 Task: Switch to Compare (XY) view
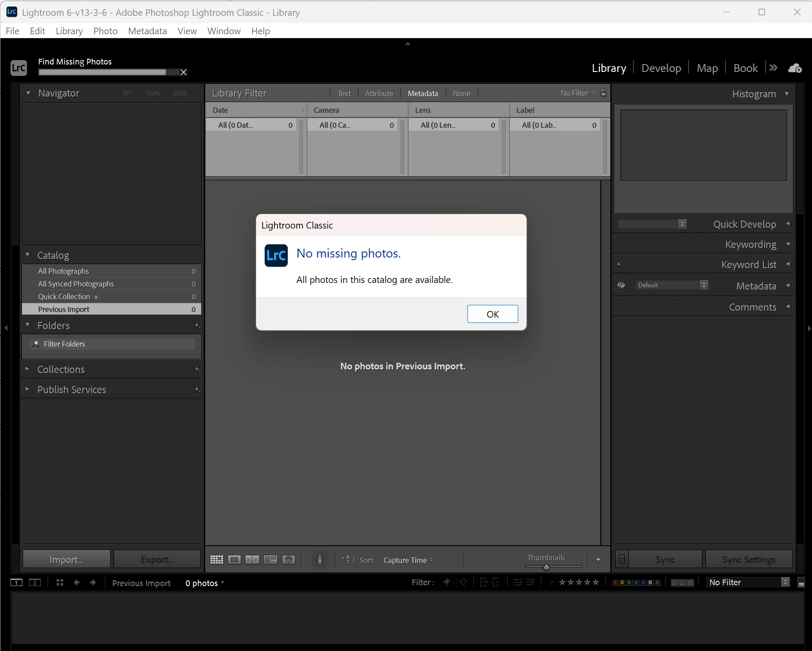(x=252, y=559)
